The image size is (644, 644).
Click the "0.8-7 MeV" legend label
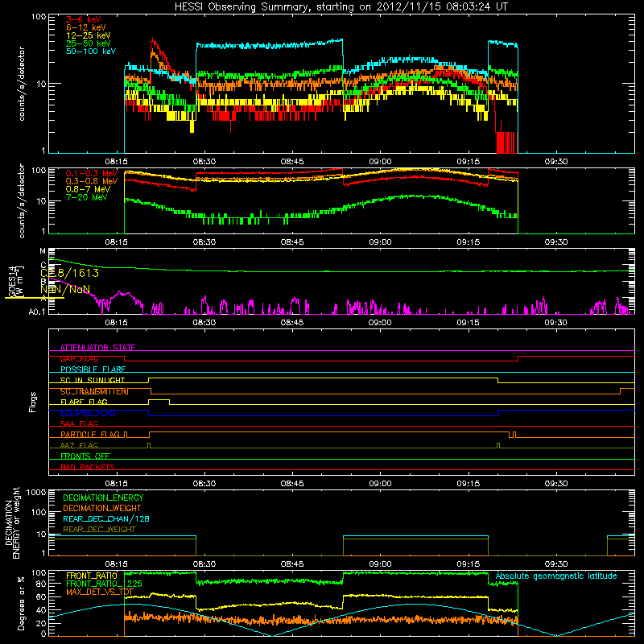[x=88, y=189]
